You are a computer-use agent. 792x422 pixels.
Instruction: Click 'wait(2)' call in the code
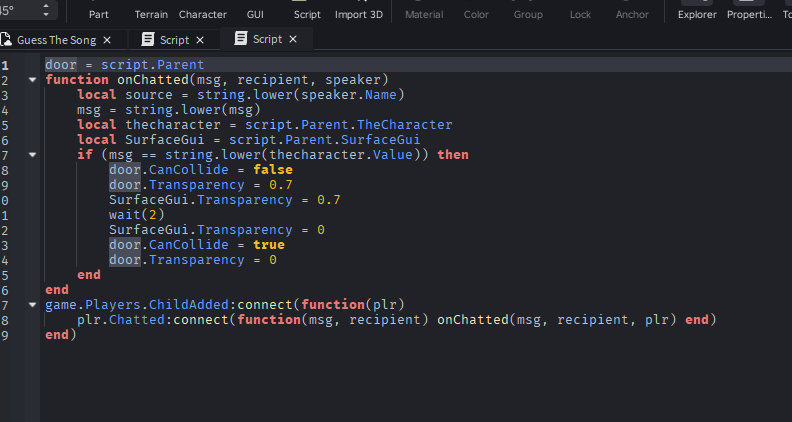coord(136,215)
